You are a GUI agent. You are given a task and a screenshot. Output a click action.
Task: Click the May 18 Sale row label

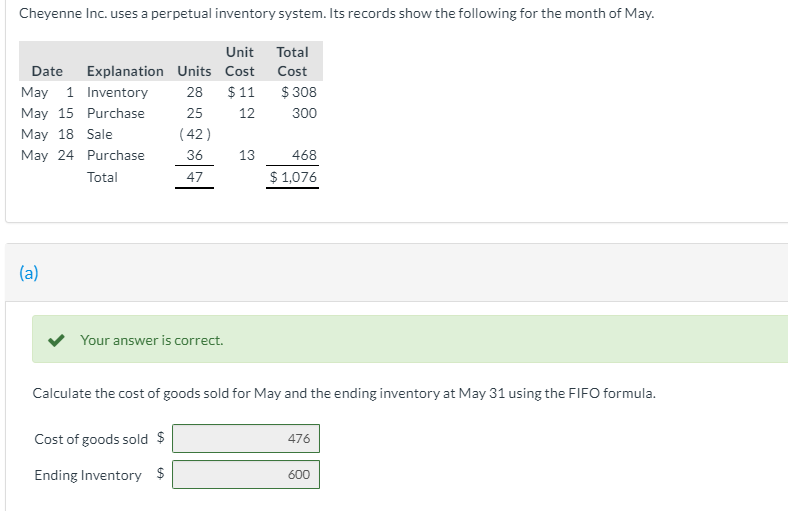pos(100,134)
